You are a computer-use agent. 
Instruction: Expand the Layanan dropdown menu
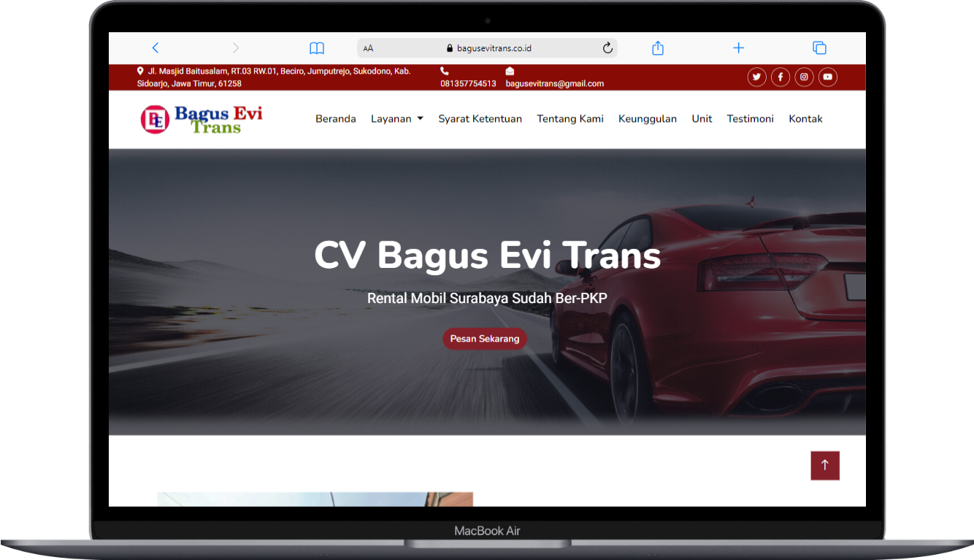(x=397, y=119)
